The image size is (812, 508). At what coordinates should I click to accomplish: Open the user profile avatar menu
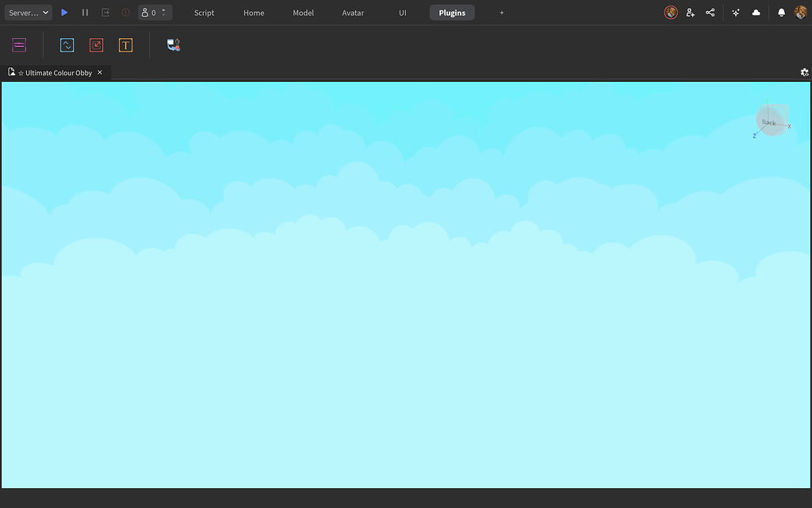[x=801, y=13]
